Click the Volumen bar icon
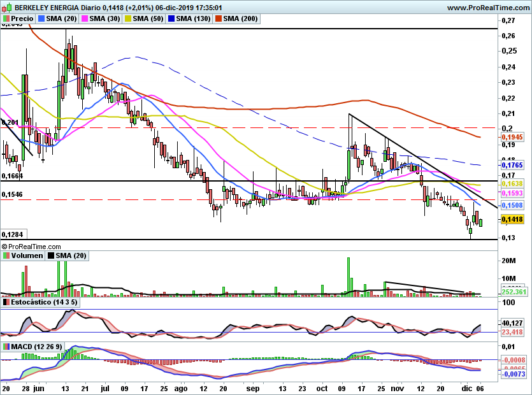The width and height of the screenshot is (532, 395). [6, 255]
